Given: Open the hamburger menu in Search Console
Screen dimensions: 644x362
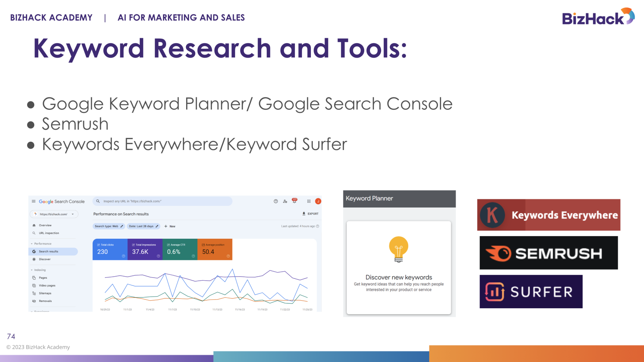Looking at the screenshot, I should point(34,201).
